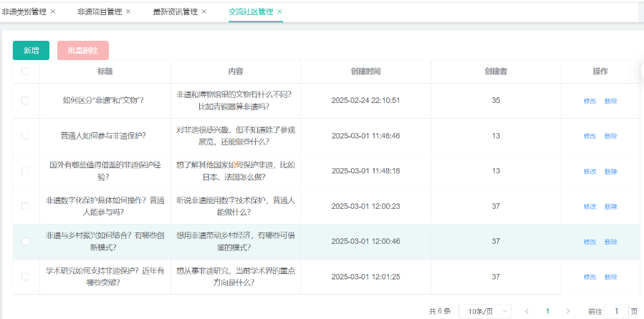
Task: Go to next page arrow
Action: (x=568, y=311)
